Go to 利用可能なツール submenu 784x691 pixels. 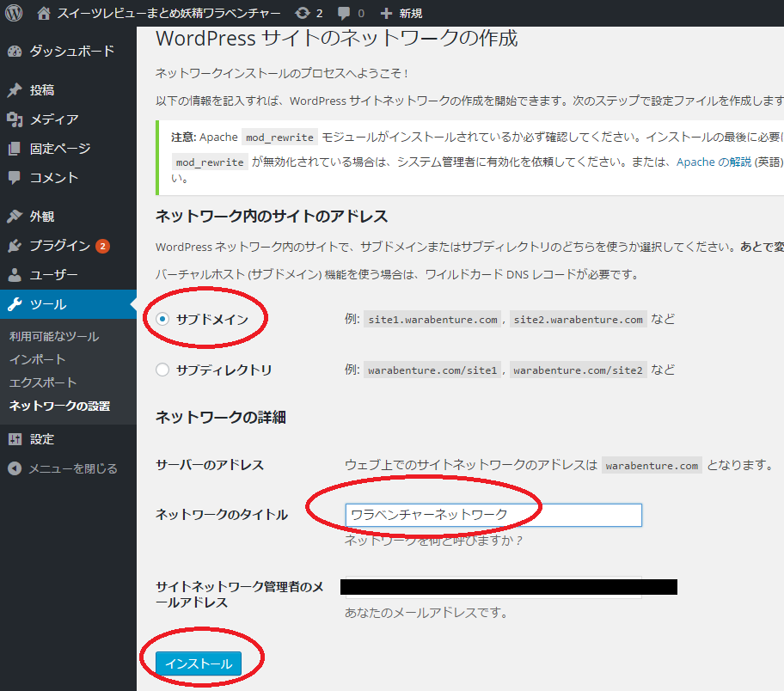[x=54, y=337]
